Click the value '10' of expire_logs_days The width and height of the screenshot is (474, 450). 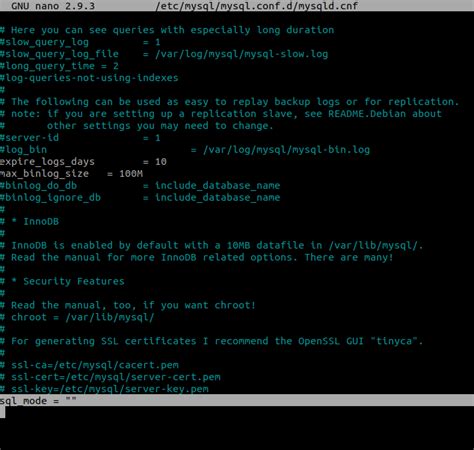161,162
